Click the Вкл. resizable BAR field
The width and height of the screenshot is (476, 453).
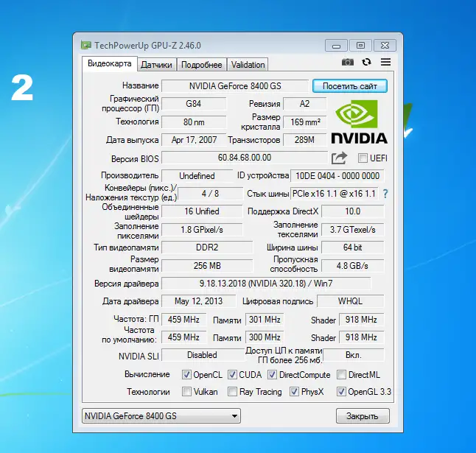[354, 355]
